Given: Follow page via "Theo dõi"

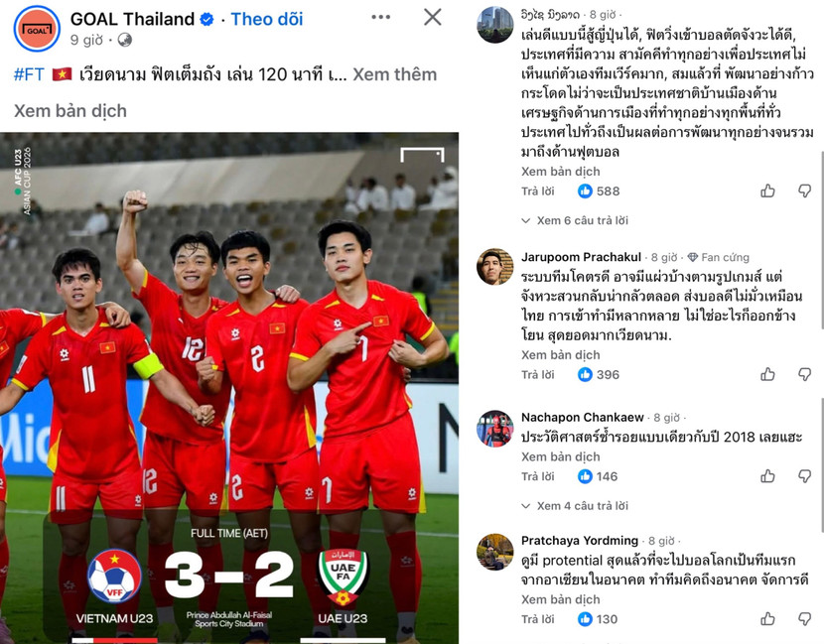Looking at the screenshot, I should (x=267, y=20).
